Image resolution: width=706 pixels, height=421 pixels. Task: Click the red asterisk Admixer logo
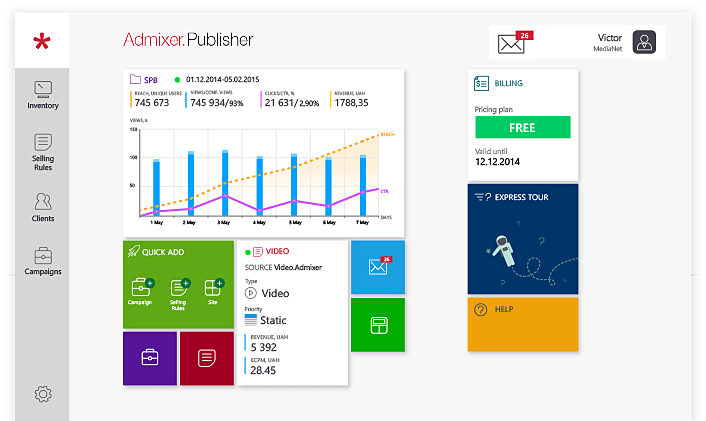click(x=40, y=42)
